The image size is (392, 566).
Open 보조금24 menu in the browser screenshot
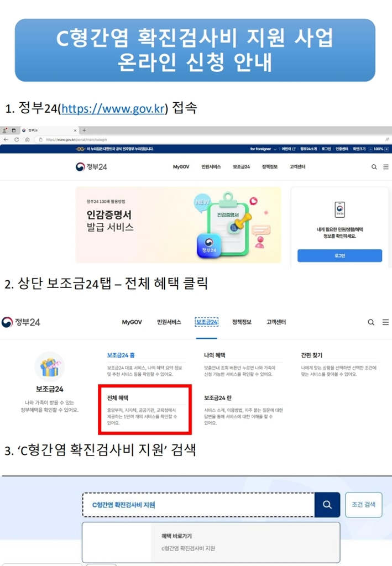pyautogui.click(x=241, y=167)
